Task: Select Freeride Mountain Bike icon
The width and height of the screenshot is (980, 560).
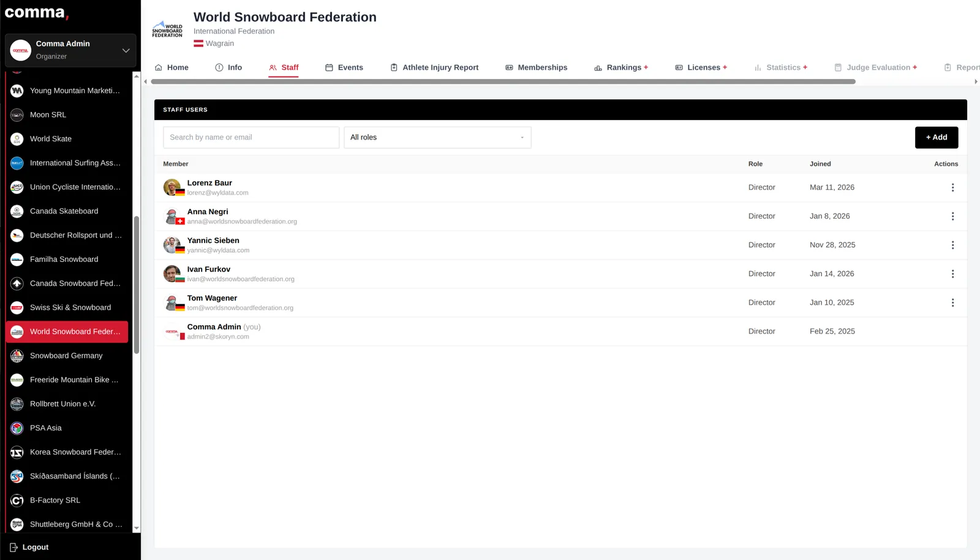Action: click(x=17, y=380)
